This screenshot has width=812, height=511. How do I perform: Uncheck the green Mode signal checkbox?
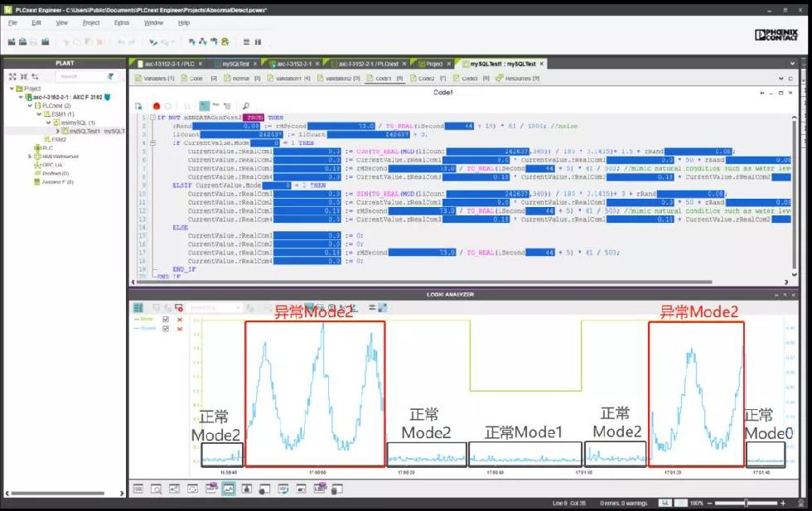pyautogui.click(x=166, y=320)
